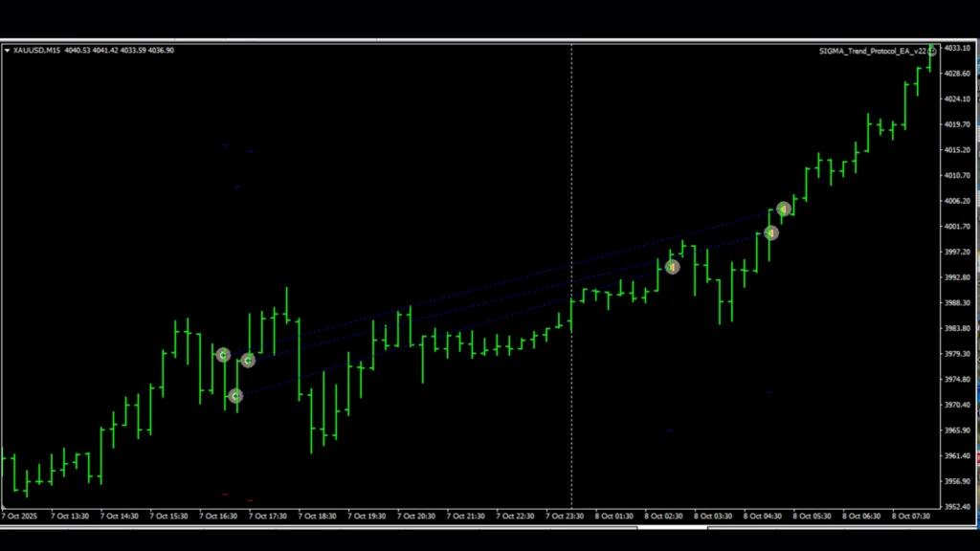Click the trade marker near 8 Oct 02:30
Image resolution: width=980 pixels, height=551 pixels.
[x=672, y=267]
